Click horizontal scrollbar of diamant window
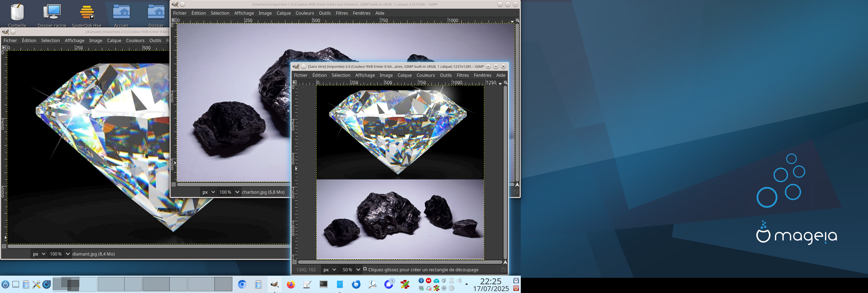 (x=148, y=246)
